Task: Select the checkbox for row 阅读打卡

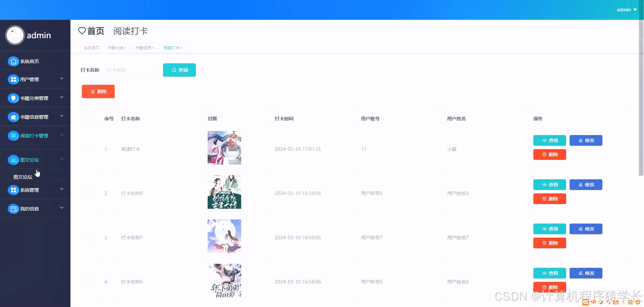Action: [x=90, y=149]
